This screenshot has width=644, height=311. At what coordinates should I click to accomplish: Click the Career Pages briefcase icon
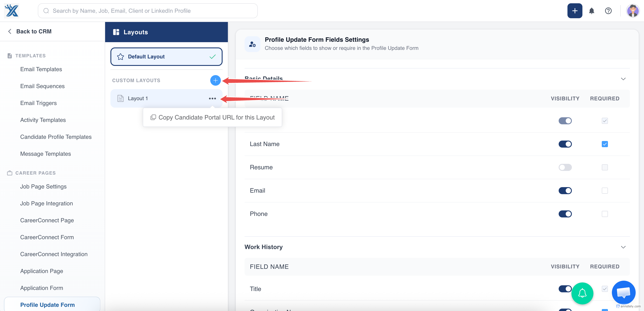click(9, 173)
